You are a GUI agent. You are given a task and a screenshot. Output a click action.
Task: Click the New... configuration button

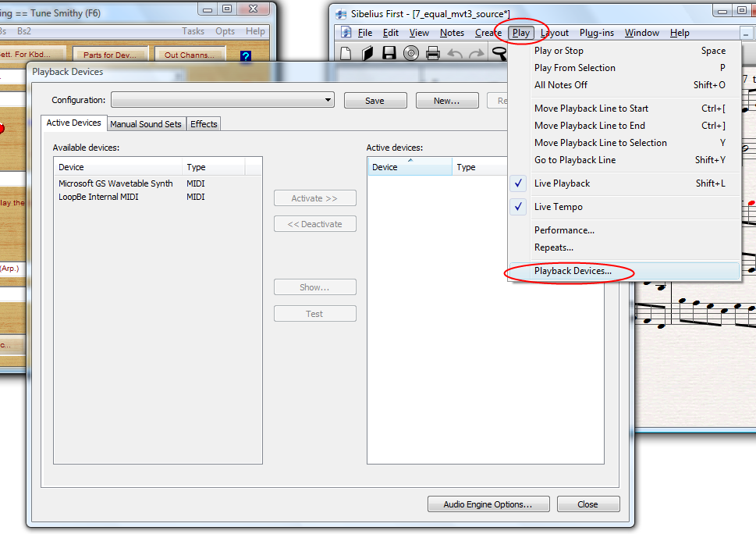pyautogui.click(x=447, y=101)
